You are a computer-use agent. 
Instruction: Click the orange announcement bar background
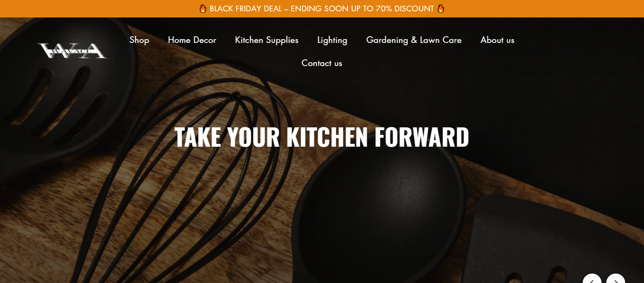coord(542,8)
